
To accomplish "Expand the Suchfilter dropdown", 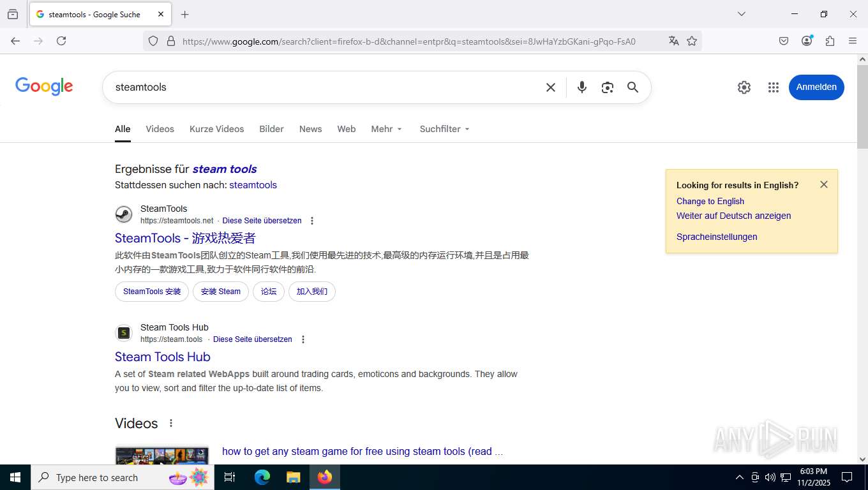I will (444, 129).
